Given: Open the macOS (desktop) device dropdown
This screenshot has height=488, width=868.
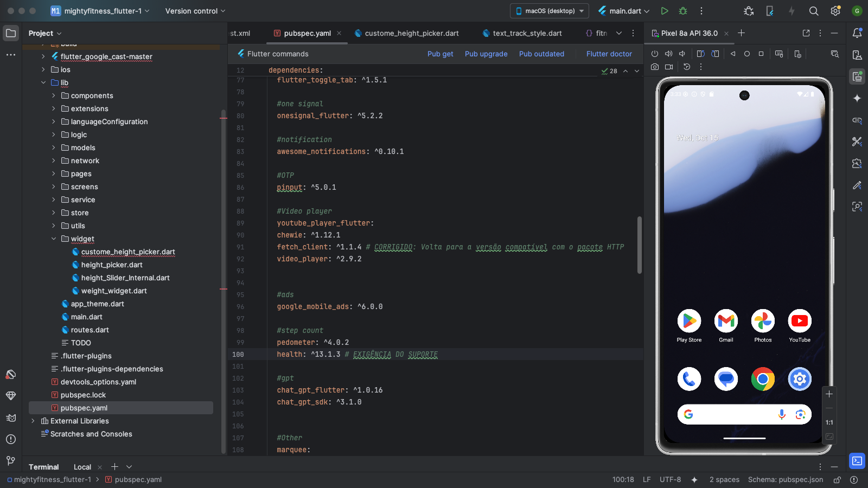Looking at the screenshot, I should coord(550,11).
